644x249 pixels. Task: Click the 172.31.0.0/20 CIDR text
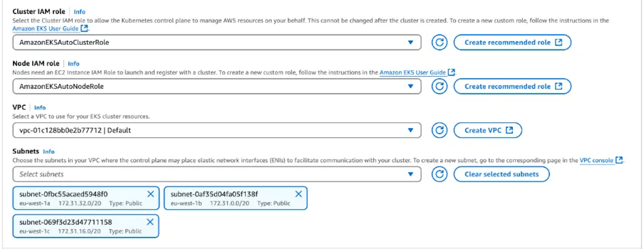click(229, 203)
